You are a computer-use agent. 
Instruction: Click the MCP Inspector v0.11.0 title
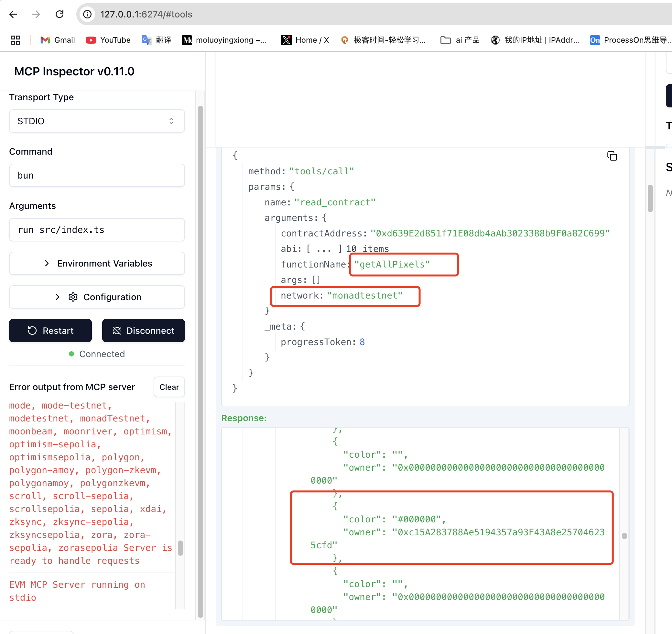pos(74,71)
